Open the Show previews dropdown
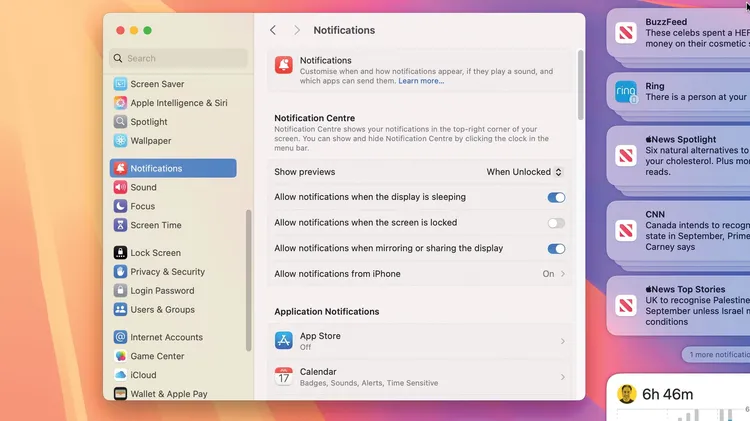The height and width of the screenshot is (421, 750). (x=524, y=172)
